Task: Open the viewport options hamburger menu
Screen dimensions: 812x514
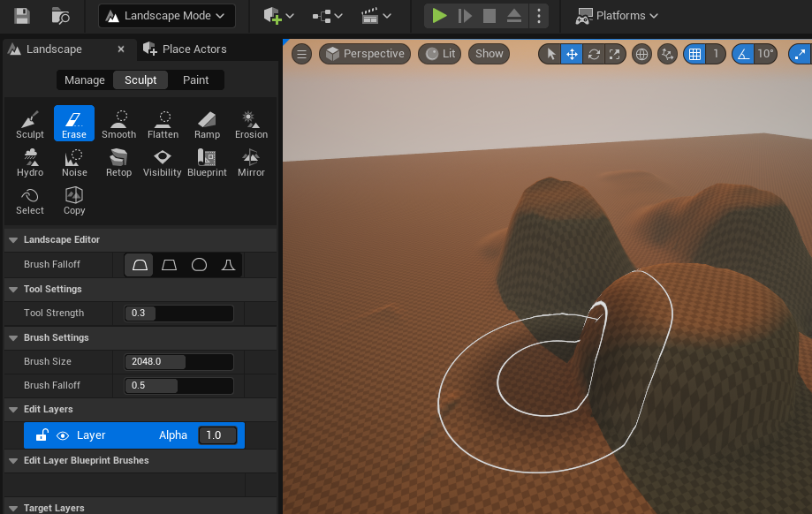Action: [301, 54]
